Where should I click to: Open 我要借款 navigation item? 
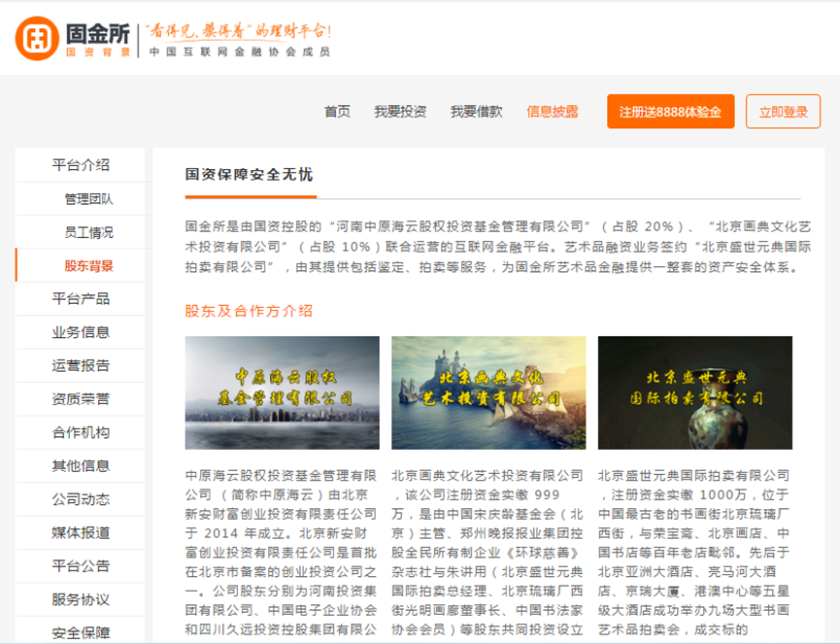476,112
